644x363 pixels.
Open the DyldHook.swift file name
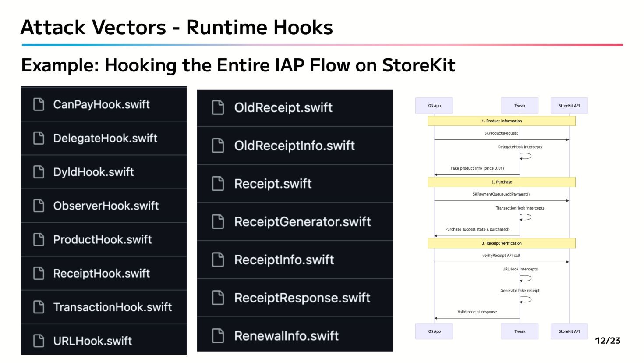point(93,172)
